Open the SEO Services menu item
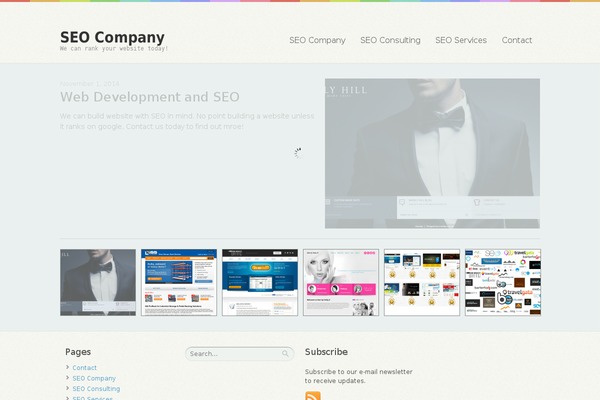600x400 pixels. click(x=461, y=40)
